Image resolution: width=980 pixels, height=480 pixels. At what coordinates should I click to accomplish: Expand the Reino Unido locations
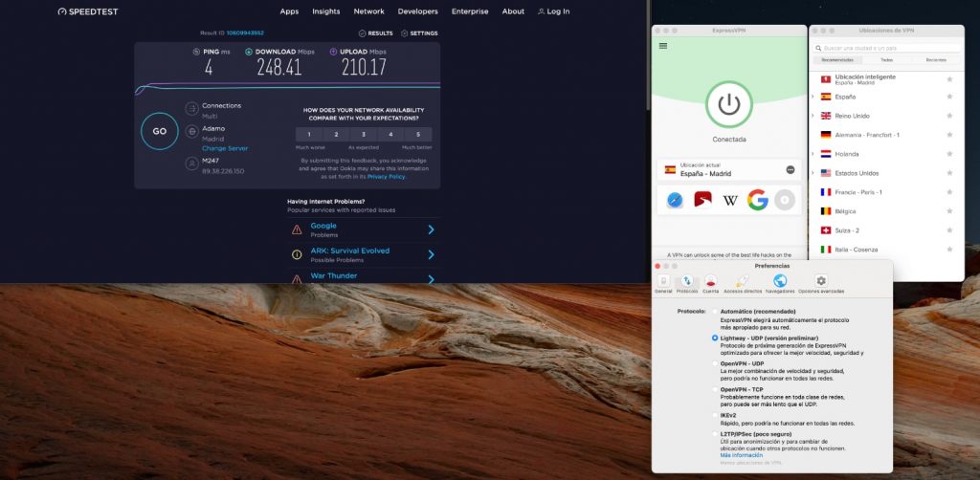coord(813,116)
